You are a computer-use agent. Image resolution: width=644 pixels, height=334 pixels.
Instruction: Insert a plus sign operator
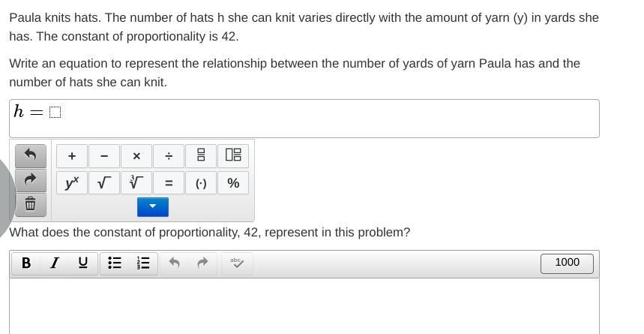click(x=72, y=156)
